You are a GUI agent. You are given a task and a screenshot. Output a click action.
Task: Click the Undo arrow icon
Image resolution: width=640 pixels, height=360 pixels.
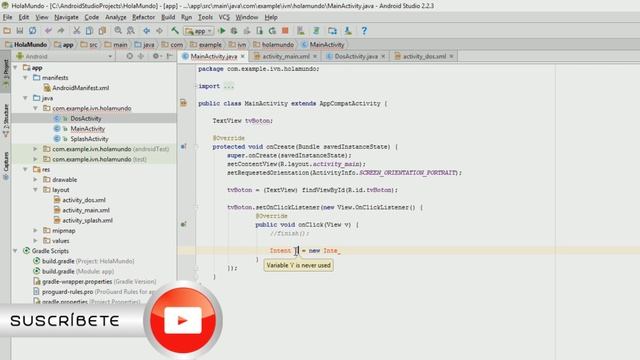[x=48, y=31]
